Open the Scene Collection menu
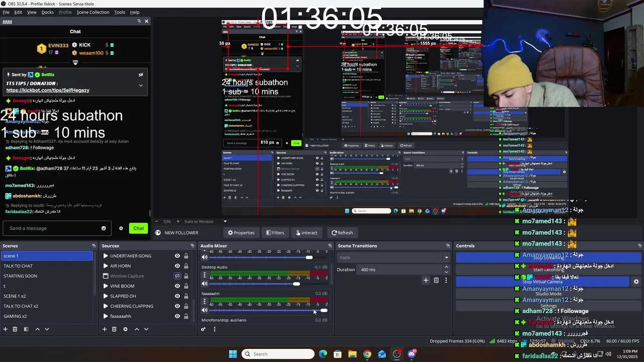The width and height of the screenshot is (644, 362). (93, 12)
